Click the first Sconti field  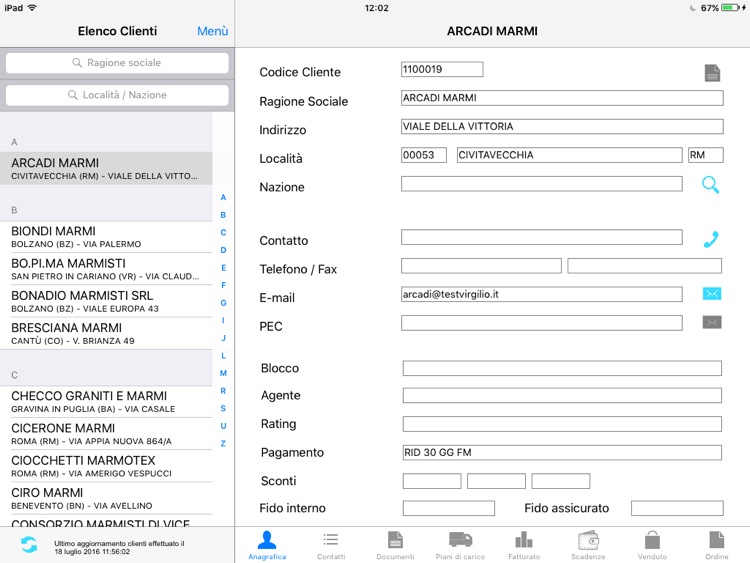click(x=432, y=481)
